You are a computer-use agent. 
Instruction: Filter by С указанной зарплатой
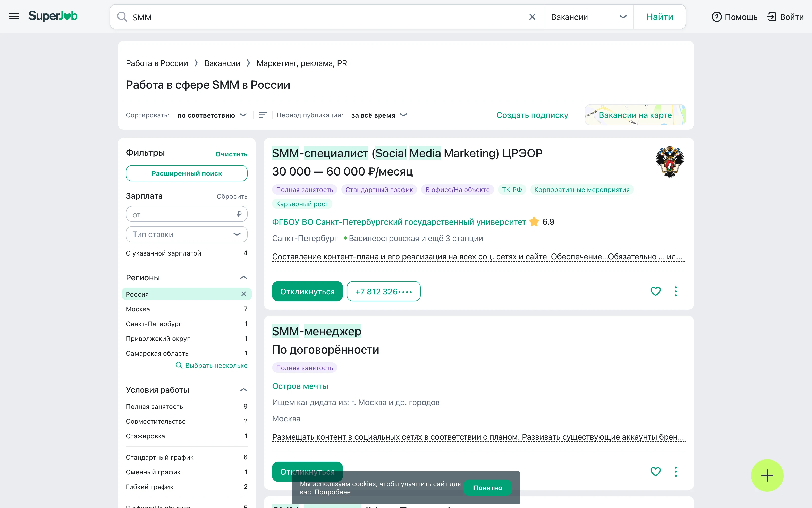coord(187,253)
